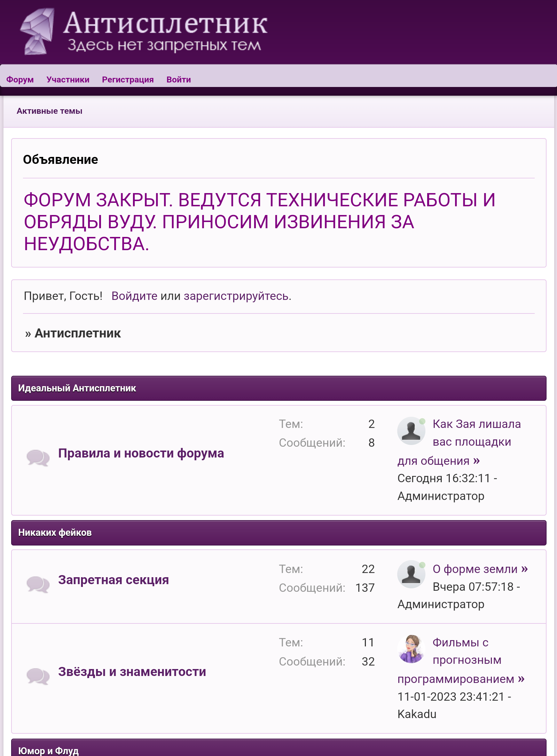Click Войти in the navigation bar
This screenshot has height=756, width=557.
[179, 80]
